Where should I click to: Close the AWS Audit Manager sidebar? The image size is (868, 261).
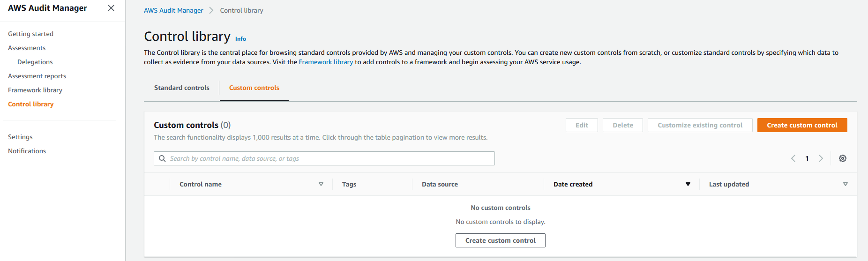coord(111,8)
